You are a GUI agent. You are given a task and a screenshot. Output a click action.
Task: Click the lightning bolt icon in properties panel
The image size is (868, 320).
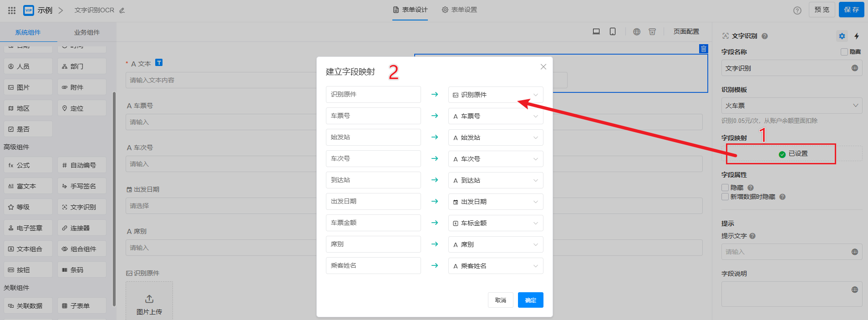pos(857,36)
